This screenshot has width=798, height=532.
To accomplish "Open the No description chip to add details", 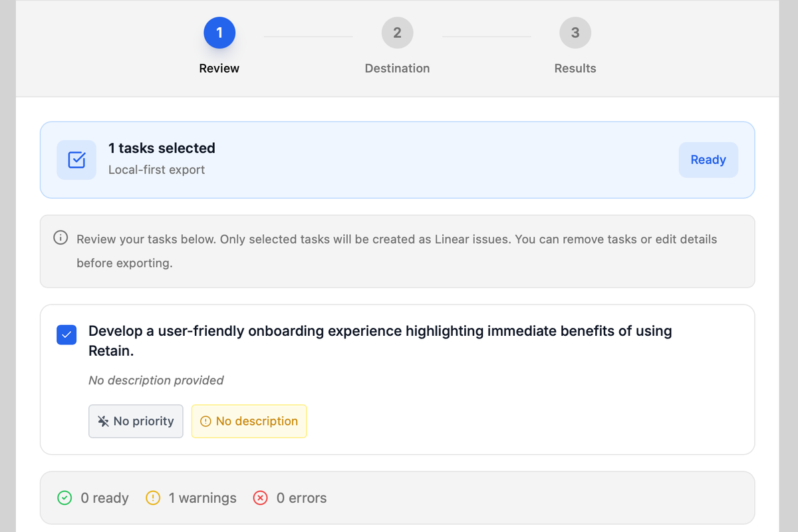I will click(249, 420).
